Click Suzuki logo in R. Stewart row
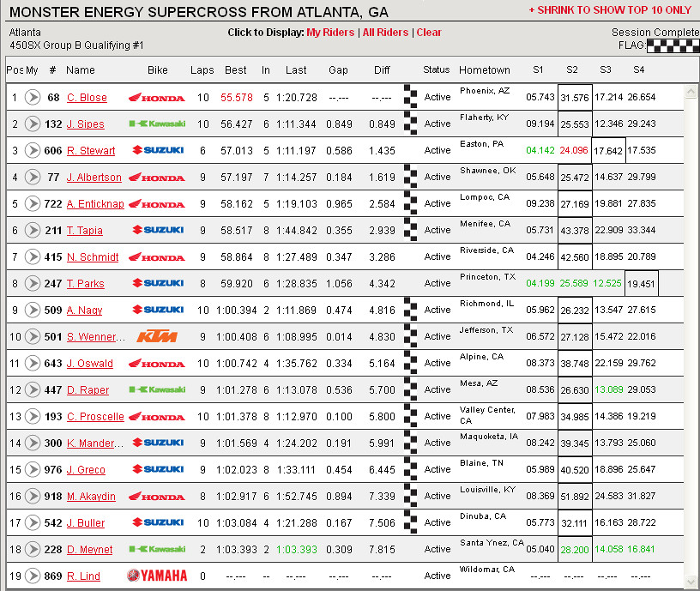 coord(158,150)
